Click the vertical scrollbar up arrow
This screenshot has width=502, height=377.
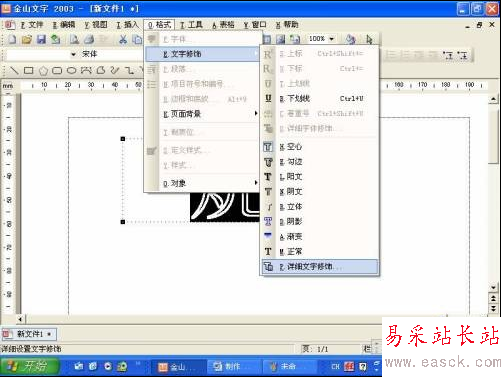click(493, 99)
